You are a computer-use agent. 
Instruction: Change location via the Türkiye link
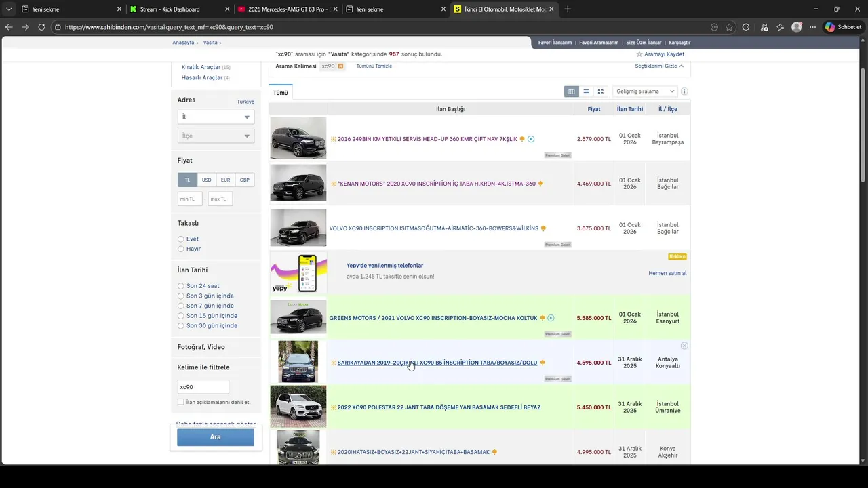click(245, 102)
